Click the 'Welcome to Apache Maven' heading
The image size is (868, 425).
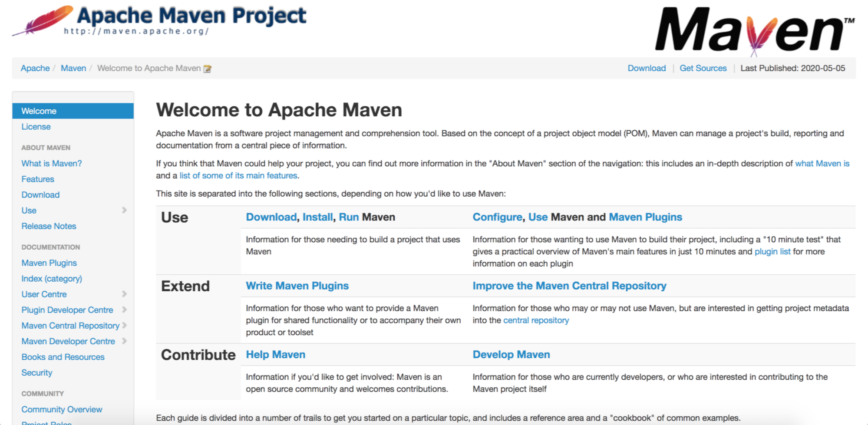(x=279, y=110)
